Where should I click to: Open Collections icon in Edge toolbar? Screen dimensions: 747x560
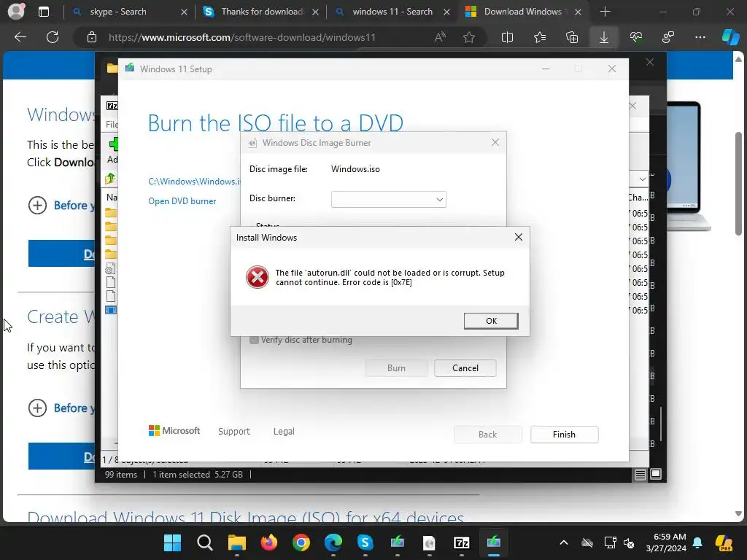[x=572, y=37]
